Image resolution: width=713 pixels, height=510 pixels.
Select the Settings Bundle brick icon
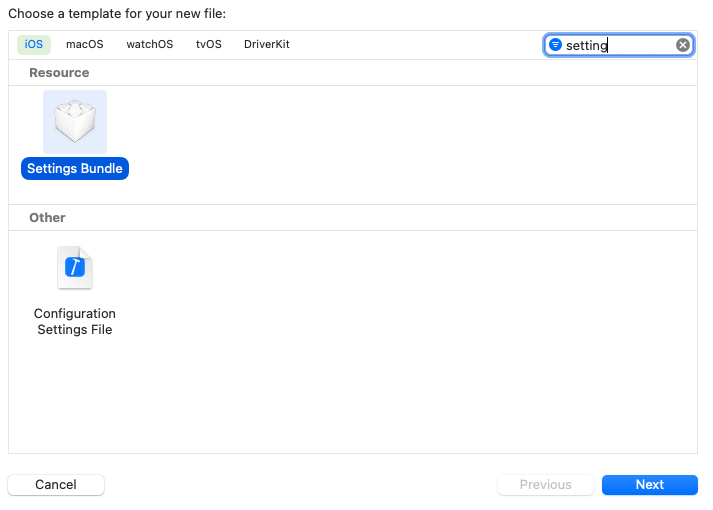75,121
